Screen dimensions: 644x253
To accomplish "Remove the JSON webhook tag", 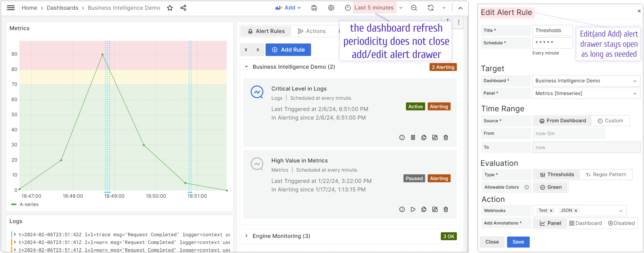I will (576, 210).
